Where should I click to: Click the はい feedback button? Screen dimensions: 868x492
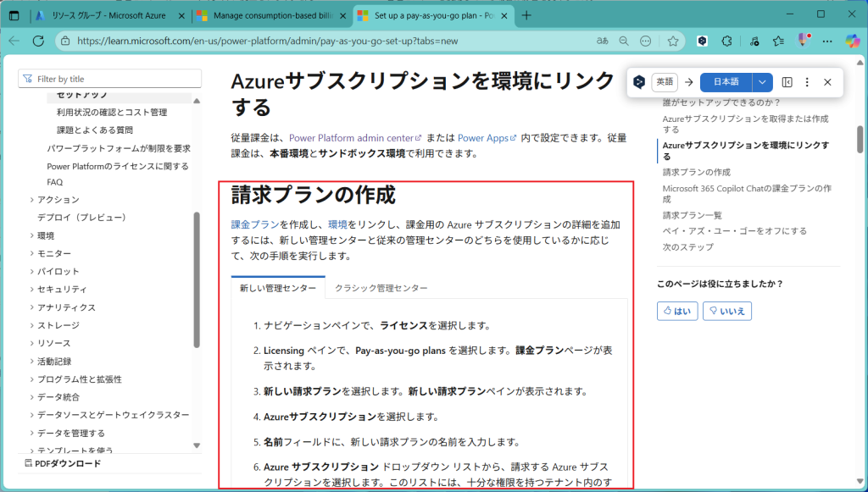(x=677, y=312)
